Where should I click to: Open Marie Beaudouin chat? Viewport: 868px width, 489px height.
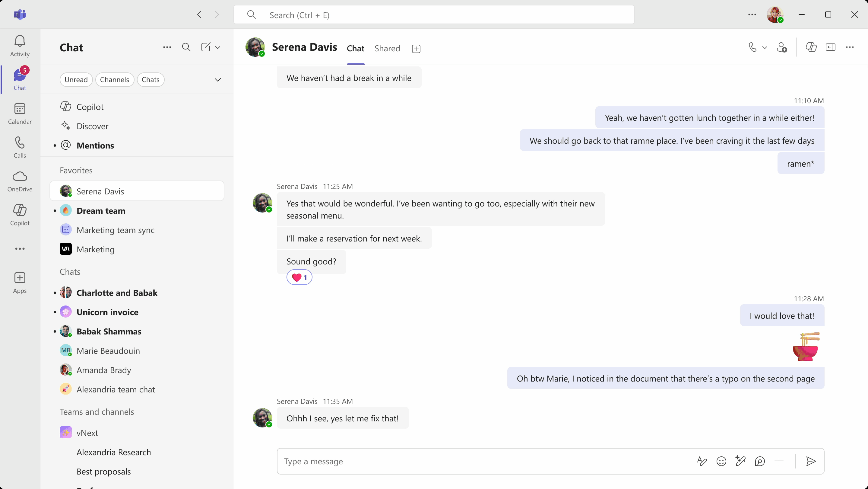click(x=137, y=351)
